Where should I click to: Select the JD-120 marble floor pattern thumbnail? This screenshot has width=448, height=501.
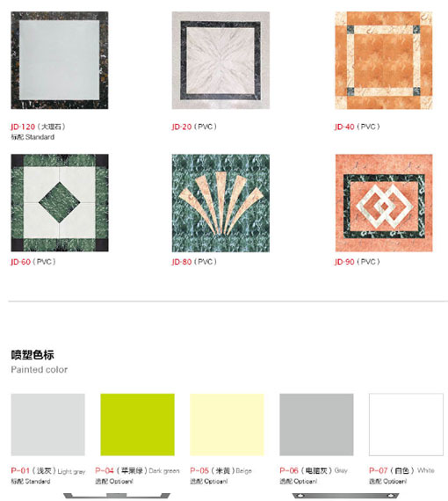pyautogui.click(x=60, y=61)
